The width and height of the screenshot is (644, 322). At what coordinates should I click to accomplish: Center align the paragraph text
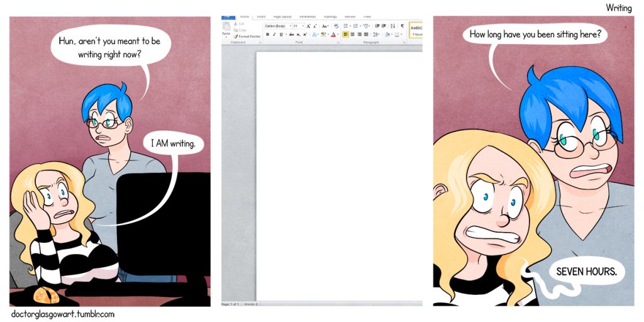[352, 35]
